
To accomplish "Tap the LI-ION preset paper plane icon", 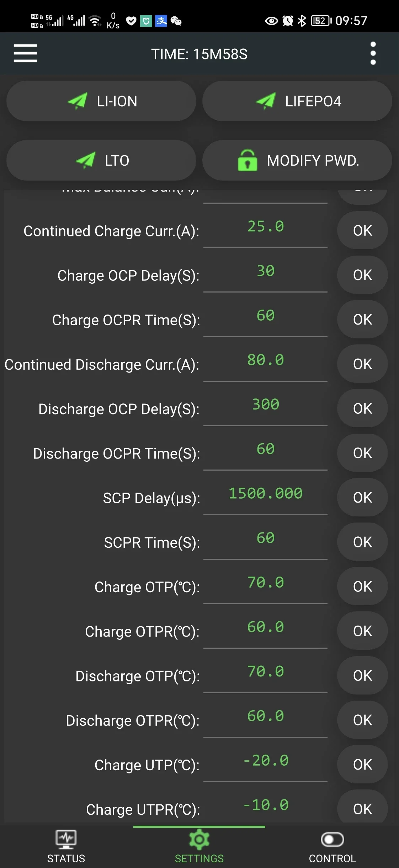I will point(78,101).
